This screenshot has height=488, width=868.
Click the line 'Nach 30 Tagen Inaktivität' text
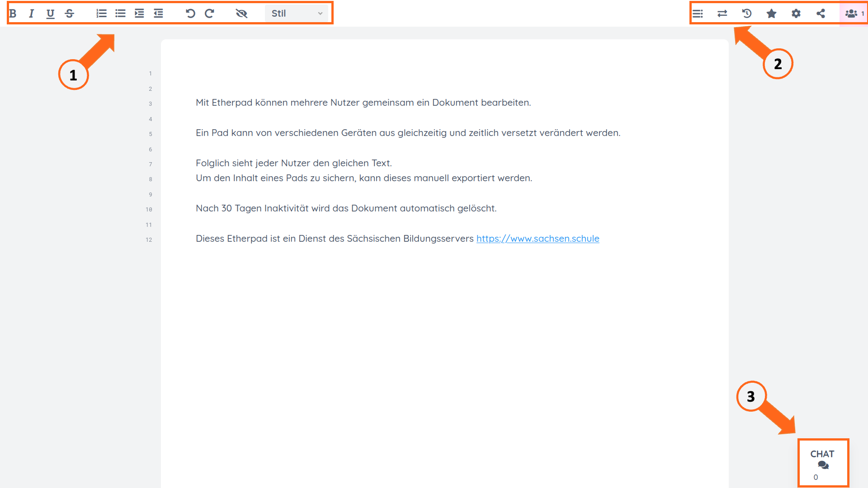[x=346, y=208]
